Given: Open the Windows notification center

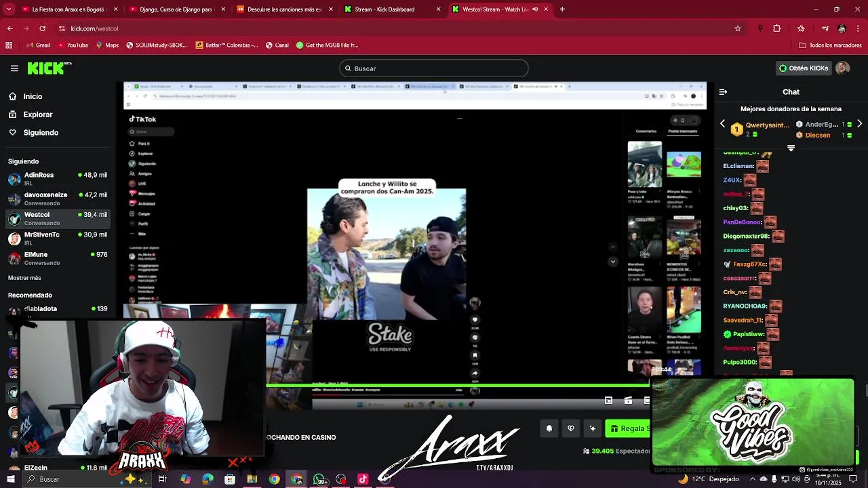Looking at the screenshot, I should click(x=854, y=479).
